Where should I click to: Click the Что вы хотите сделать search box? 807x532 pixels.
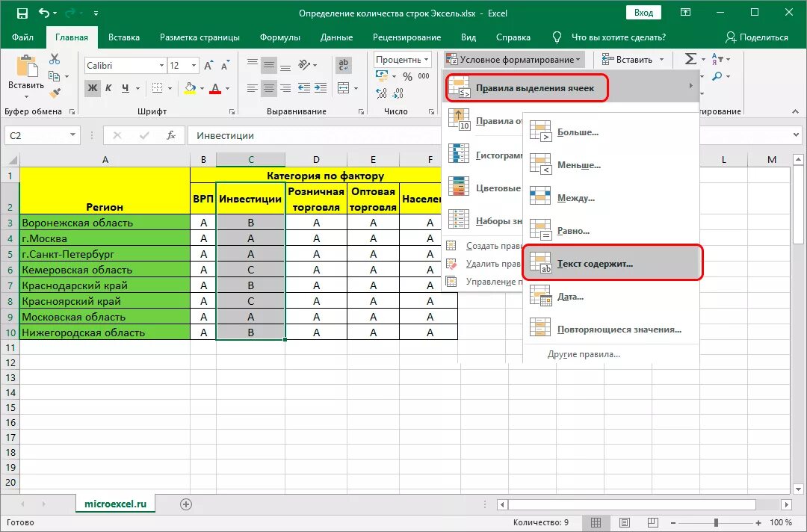pyautogui.click(x=618, y=37)
